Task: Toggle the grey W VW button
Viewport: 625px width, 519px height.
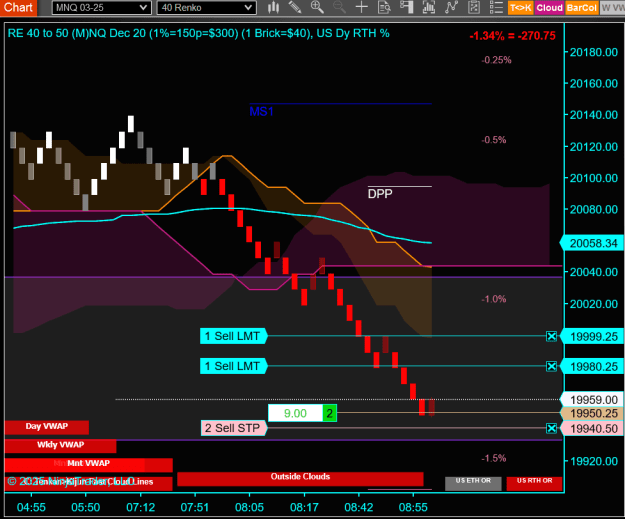Action: (612, 8)
